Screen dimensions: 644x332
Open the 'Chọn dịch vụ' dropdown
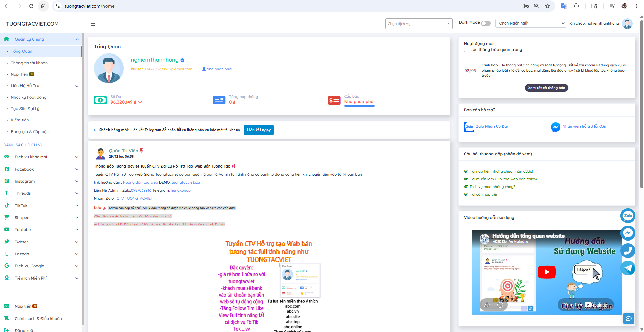point(419,24)
